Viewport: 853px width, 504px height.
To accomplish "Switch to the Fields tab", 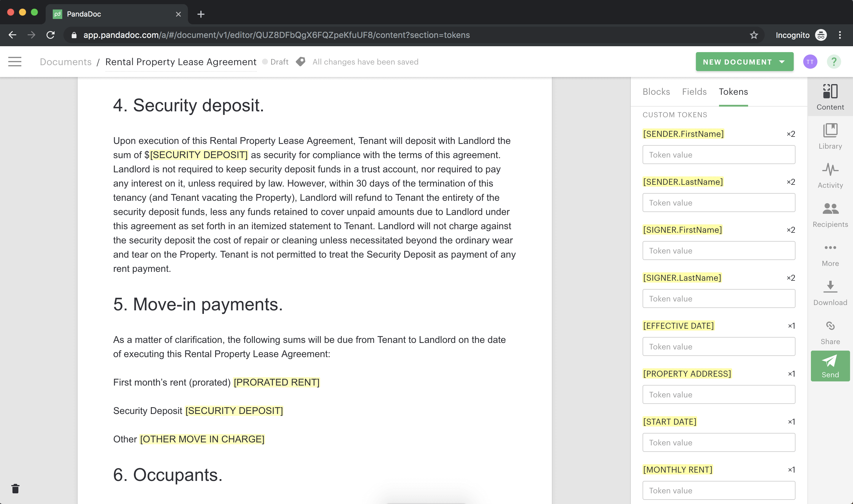I will 694,92.
